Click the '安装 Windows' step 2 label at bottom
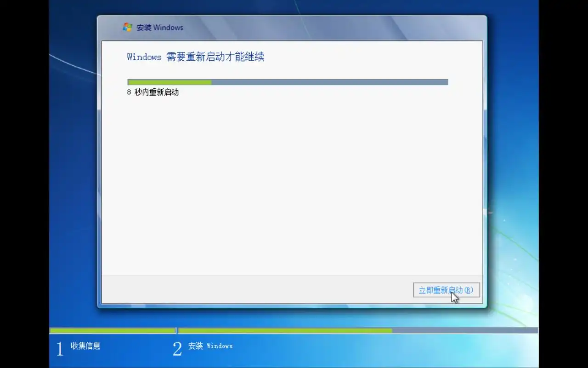Viewport: 588px width, 368px height. (210, 346)
